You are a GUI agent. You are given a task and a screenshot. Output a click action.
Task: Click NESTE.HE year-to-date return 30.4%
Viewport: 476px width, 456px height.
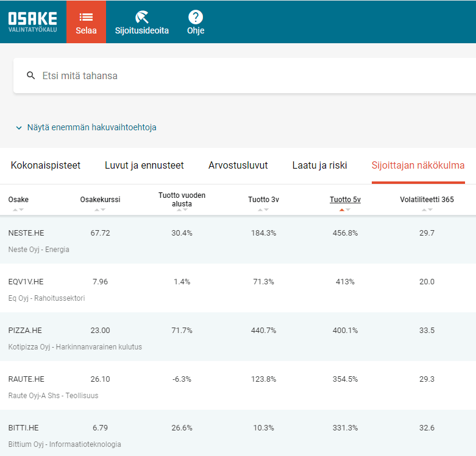click(x=182, y=233)
